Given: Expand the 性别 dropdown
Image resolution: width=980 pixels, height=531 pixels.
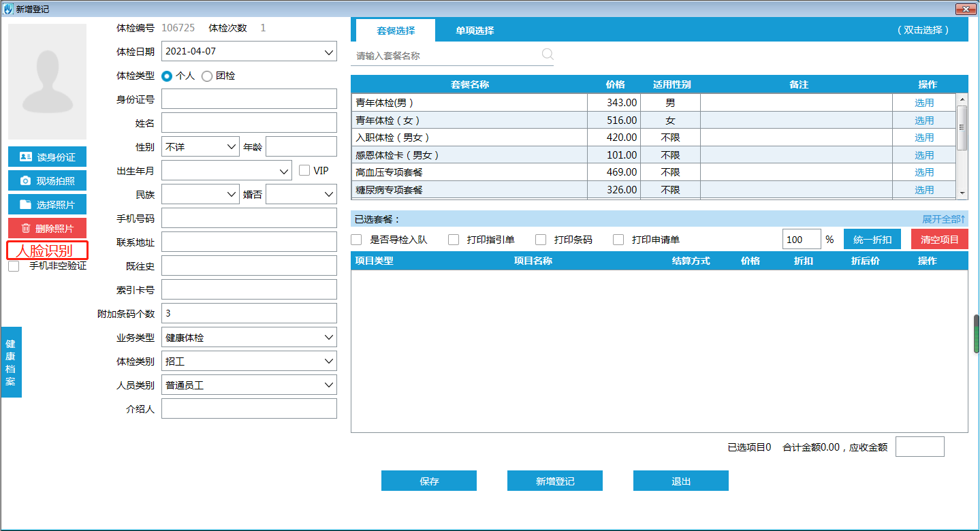Looking at the screenshot, I should tap(231, 146).
